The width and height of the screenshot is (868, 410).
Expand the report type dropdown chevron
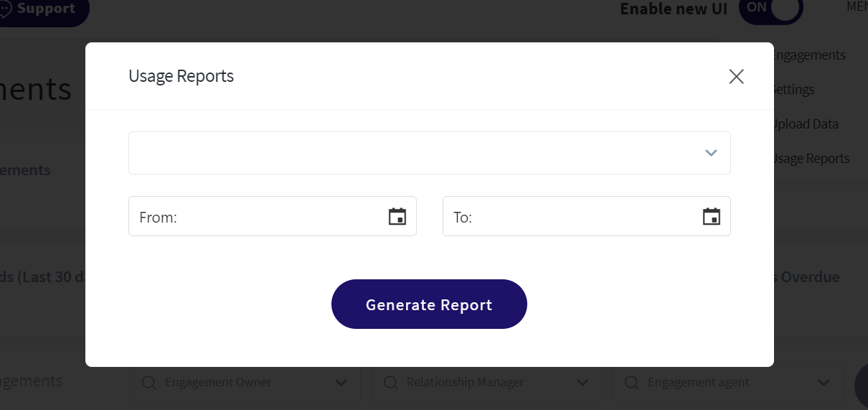point(711,153)
